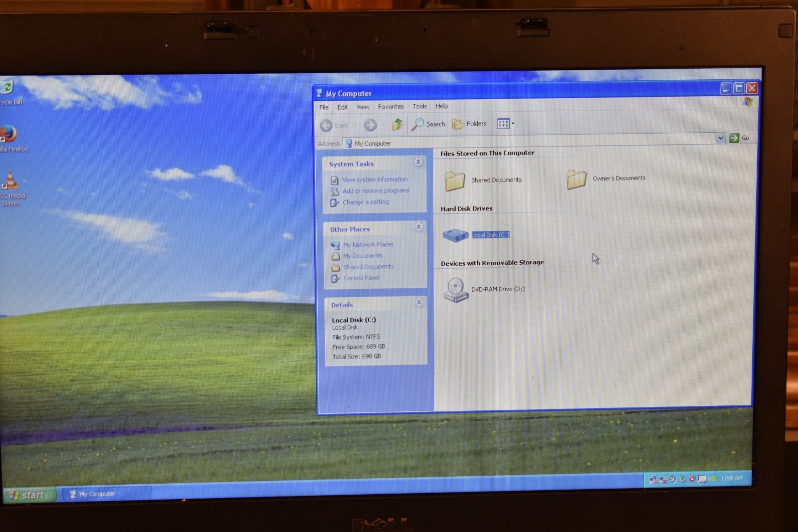The width and height of the screenshot is (798, 532).
Task: Open Control Panel link
Action: (361, 278)
